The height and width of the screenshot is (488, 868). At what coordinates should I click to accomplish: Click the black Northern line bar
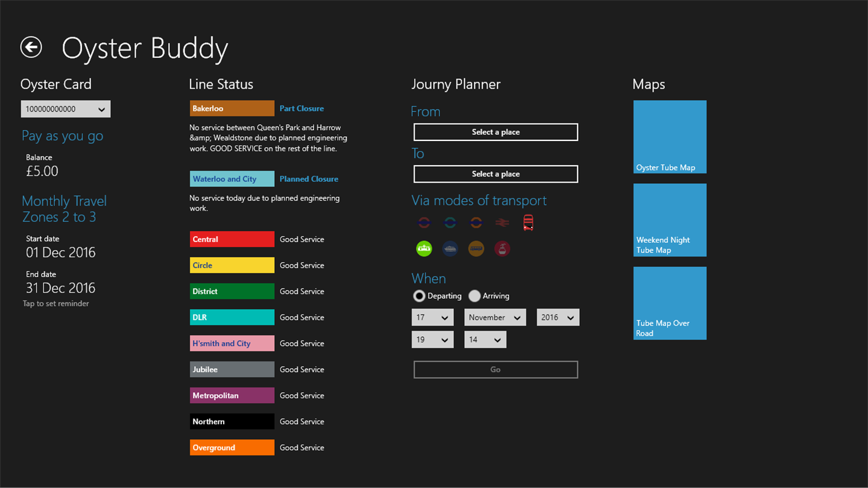point(232,422)
